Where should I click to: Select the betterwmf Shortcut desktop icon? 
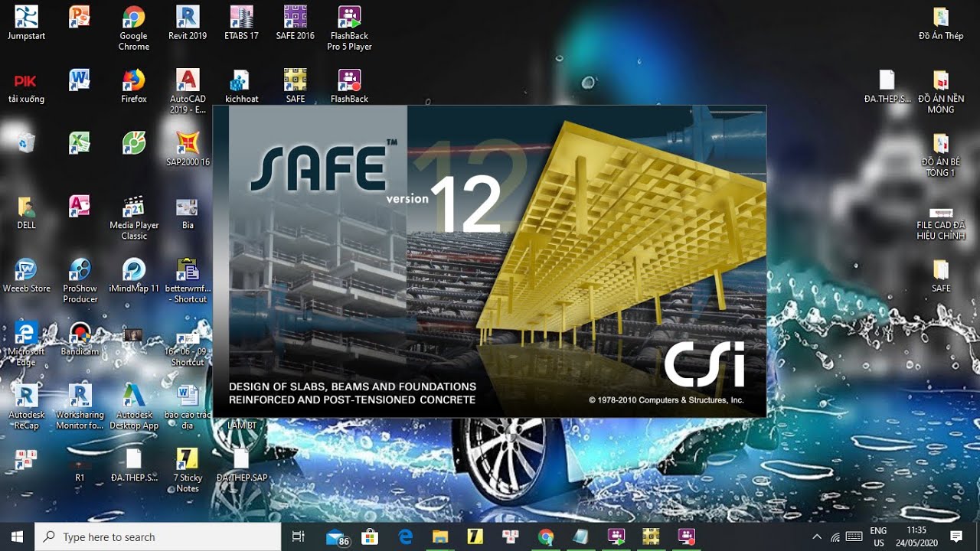188,281
